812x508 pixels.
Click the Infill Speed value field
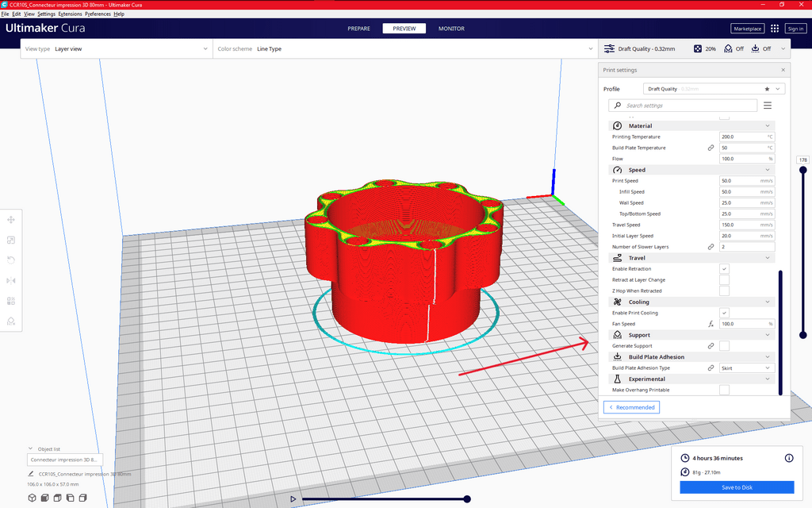pyautogui.click(x=747, y=192)
